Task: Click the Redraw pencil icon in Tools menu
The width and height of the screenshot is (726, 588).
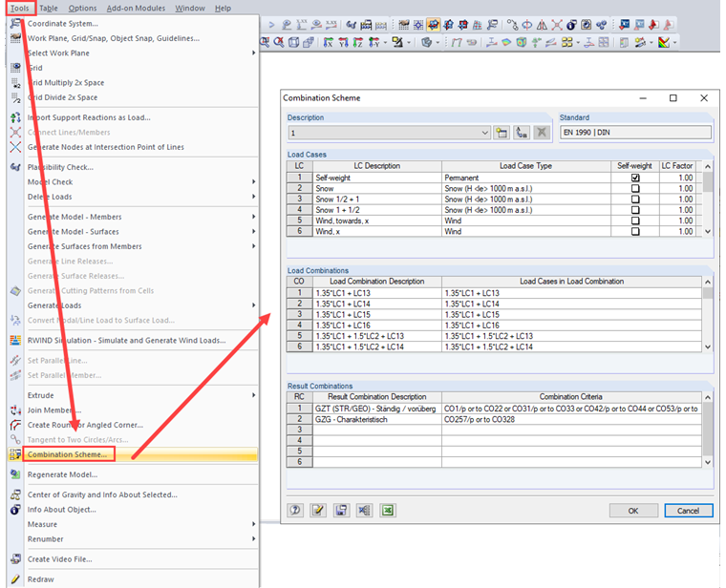Action: pyautogui.click(x=15, y=579)
